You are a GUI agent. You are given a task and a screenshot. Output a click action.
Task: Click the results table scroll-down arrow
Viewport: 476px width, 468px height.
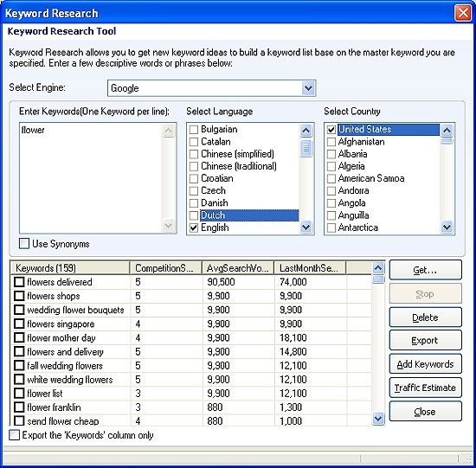click(x=378, y=419)
